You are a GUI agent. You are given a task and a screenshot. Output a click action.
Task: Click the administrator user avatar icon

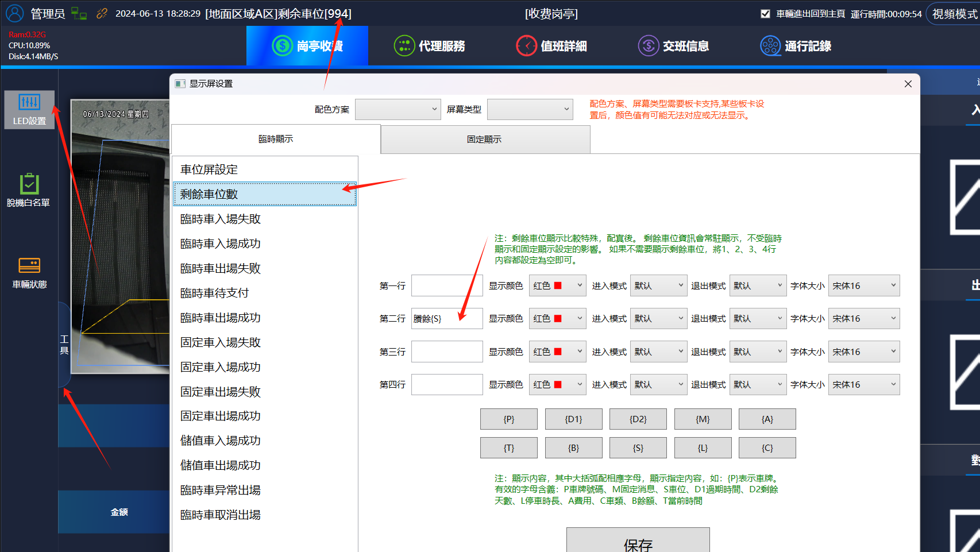14,13
